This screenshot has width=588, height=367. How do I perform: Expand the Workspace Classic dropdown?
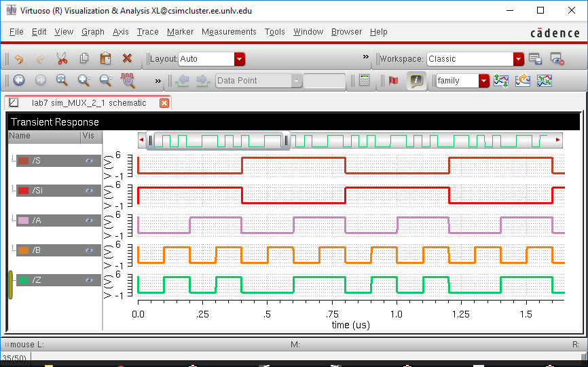point(518,59)
